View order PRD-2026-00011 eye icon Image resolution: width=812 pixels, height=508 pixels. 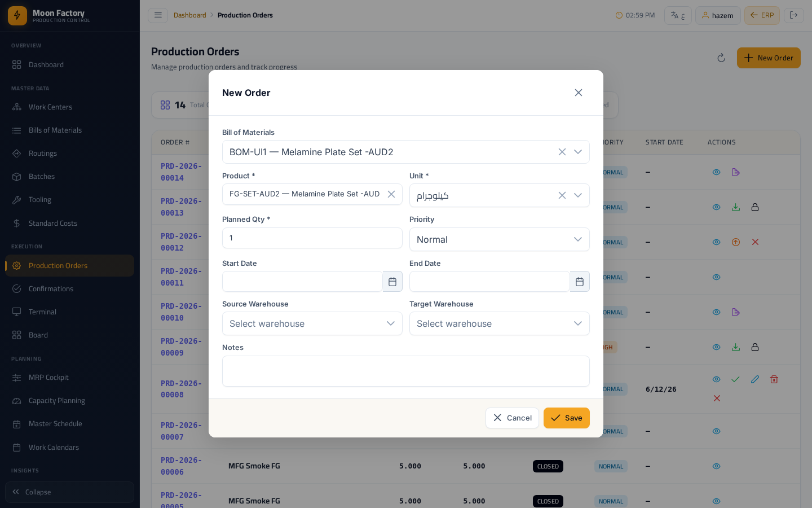[716, 277]
